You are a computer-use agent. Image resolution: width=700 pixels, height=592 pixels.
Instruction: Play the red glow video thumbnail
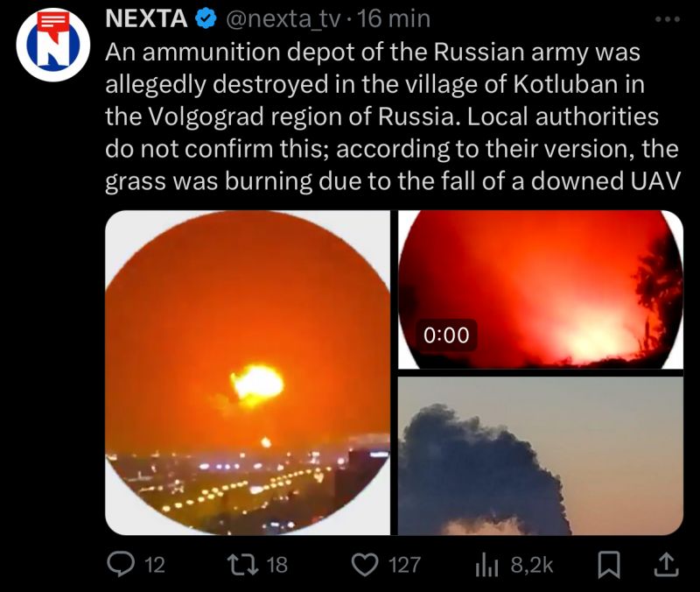click(541, 290)
